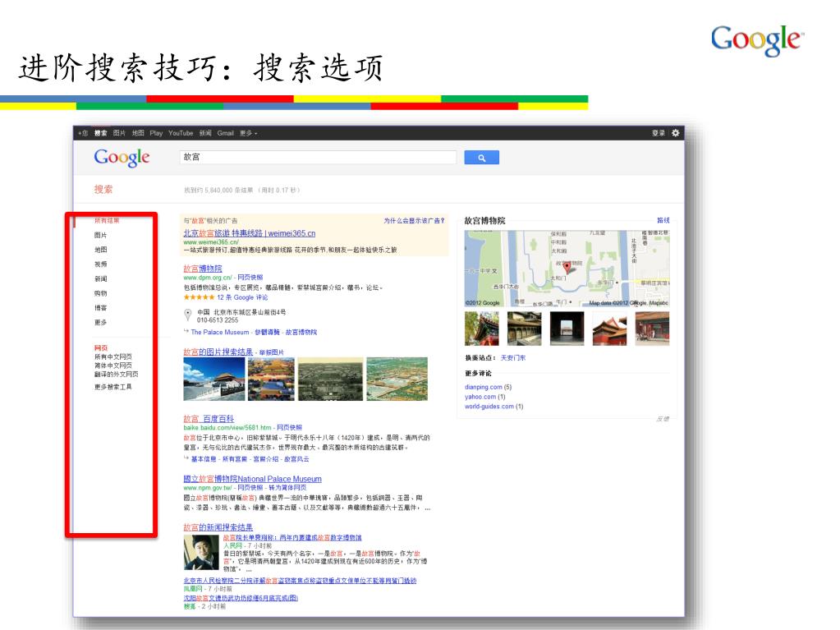The height and width of the screenshot is (630, 840).
Task: Click 举报图片 link
Action: (x=271, y=352)
